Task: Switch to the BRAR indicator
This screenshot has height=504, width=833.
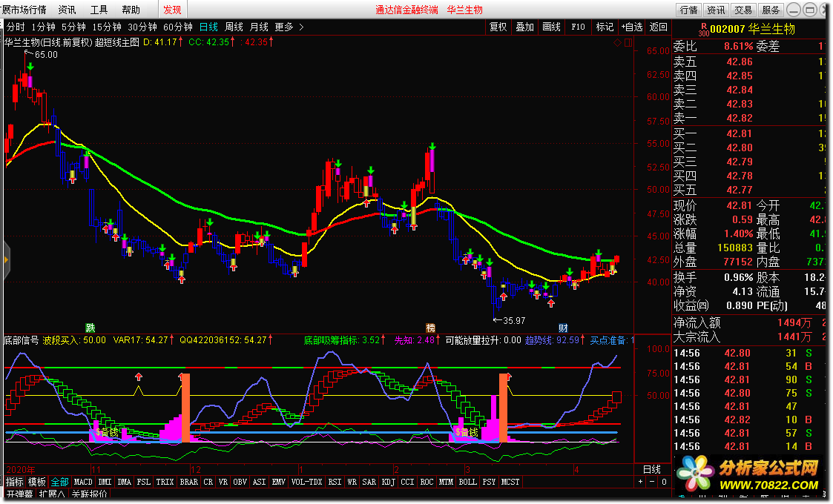Action: (188, 482)
